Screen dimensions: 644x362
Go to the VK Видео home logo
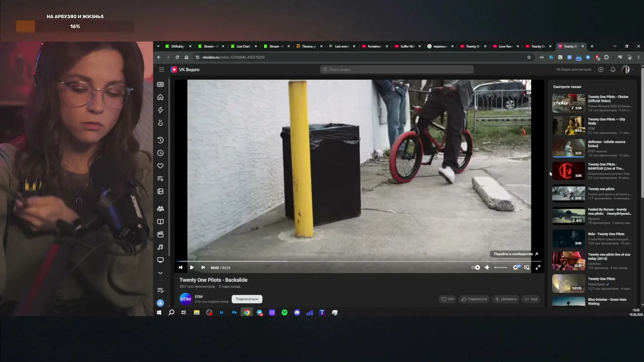(x=185, y=69)
